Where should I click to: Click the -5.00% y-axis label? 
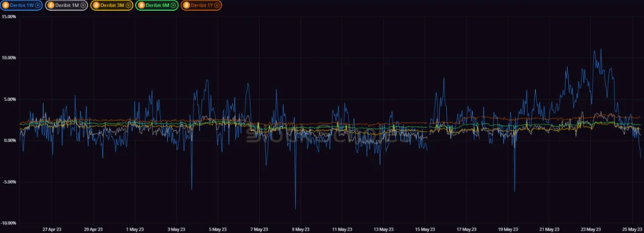(x=10, y=182)
